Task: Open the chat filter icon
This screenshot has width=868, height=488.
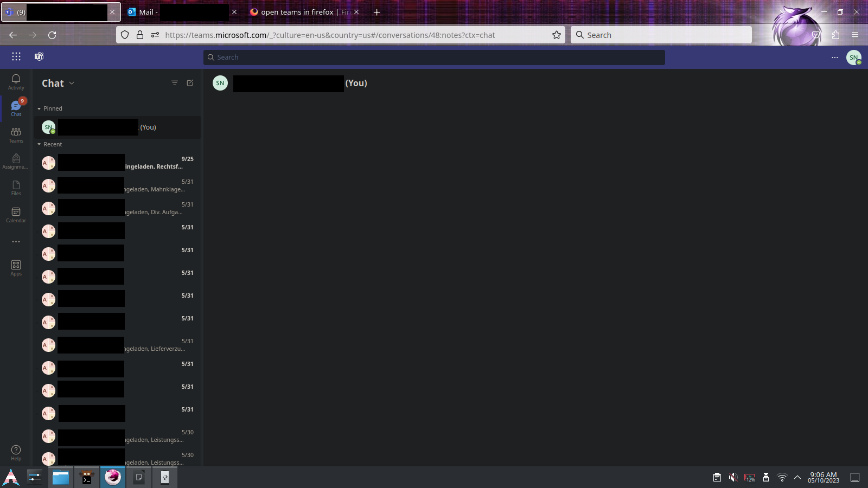Action: point(175,83)
